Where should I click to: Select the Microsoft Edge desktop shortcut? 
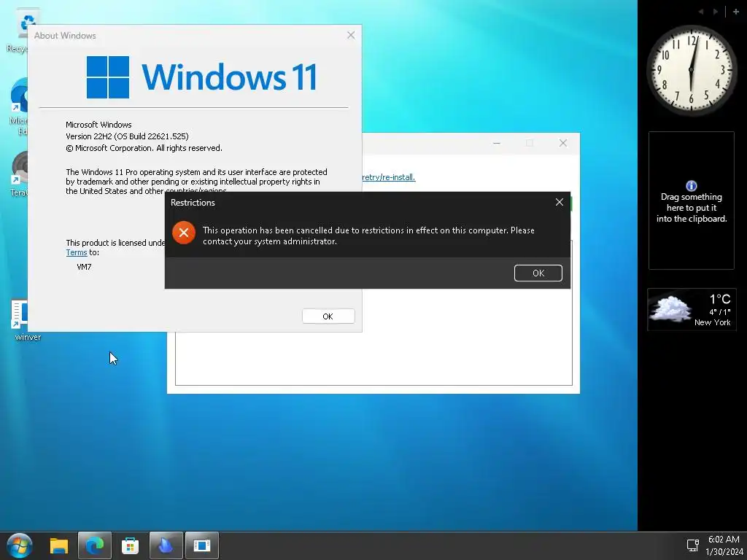point(19,107)
